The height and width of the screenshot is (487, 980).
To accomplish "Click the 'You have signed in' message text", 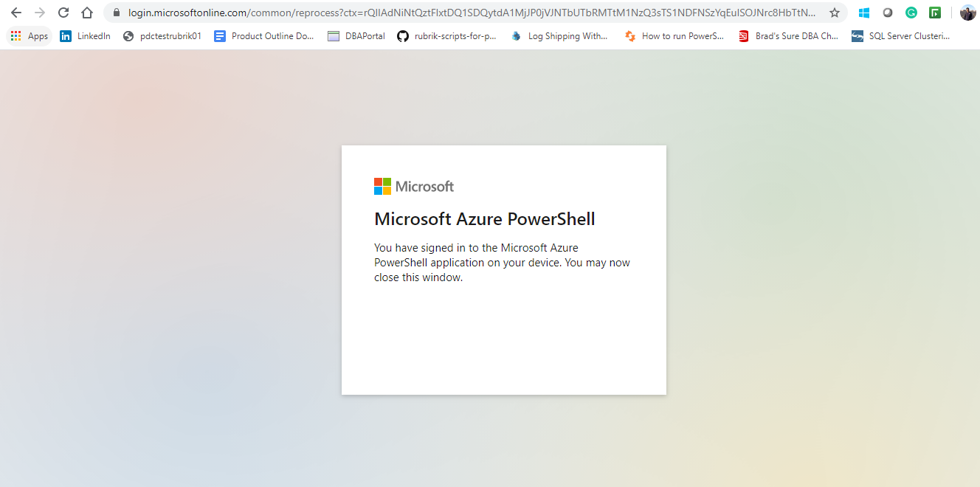I will pos(502,263).
